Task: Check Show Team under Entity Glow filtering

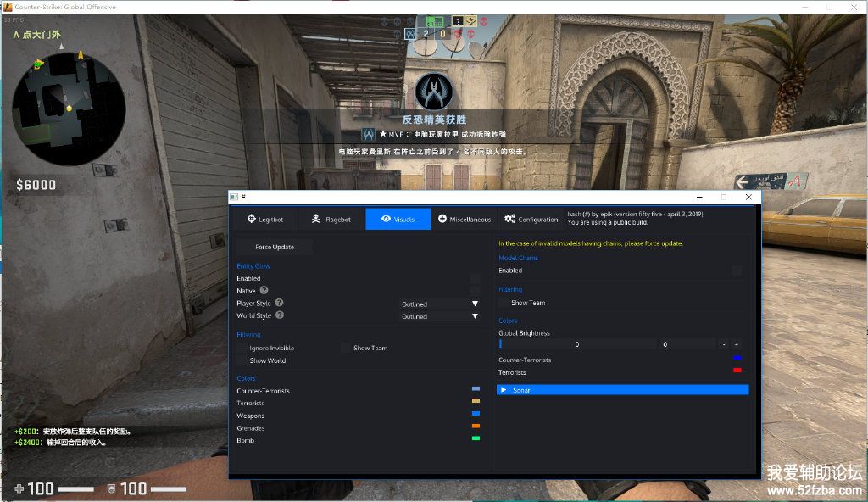Action: click(346, 348)
